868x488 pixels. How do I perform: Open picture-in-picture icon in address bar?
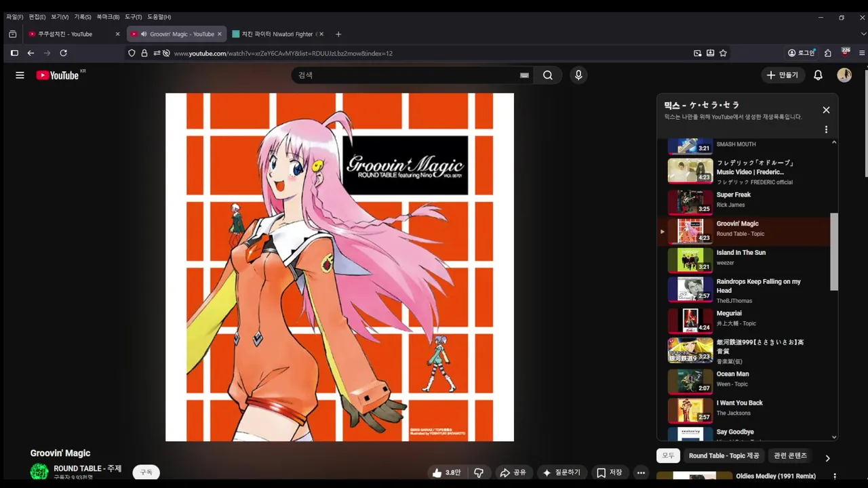pos(697,53)
